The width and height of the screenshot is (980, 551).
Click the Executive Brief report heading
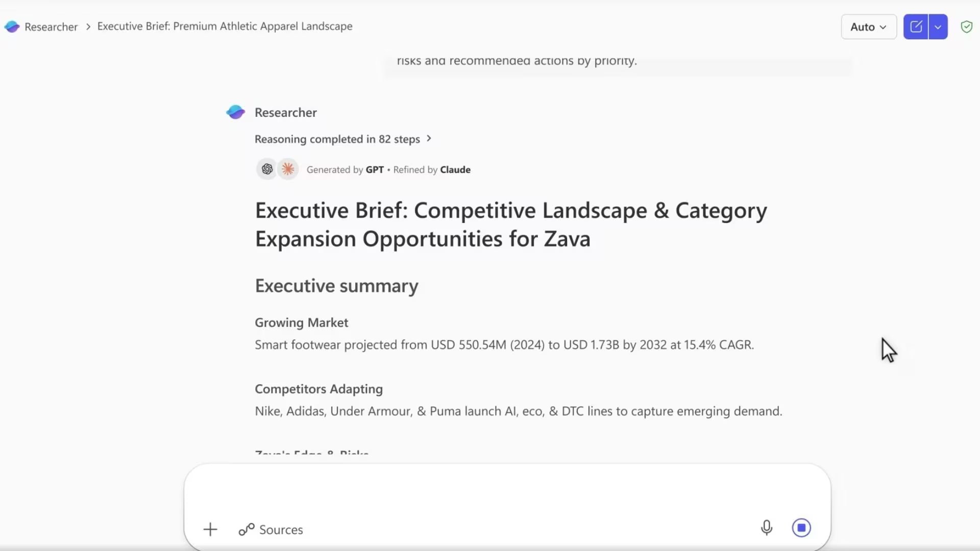[510, 224]
